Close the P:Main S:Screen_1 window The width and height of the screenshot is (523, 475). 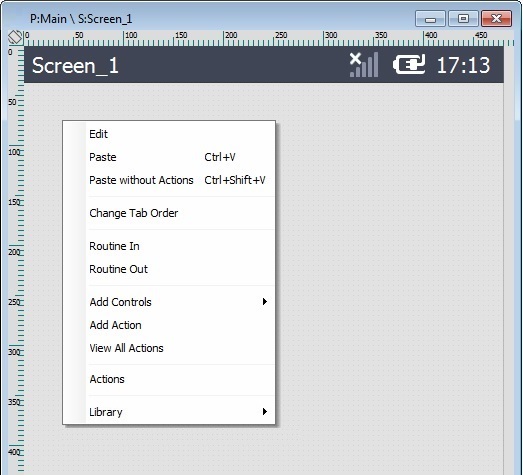click(x=496, y=18)
